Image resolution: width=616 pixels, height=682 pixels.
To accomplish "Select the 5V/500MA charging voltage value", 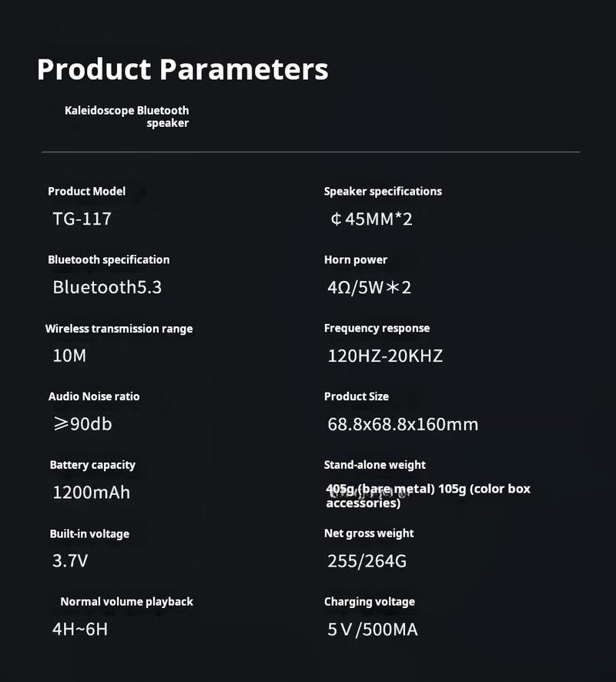I will pos(373,630).
